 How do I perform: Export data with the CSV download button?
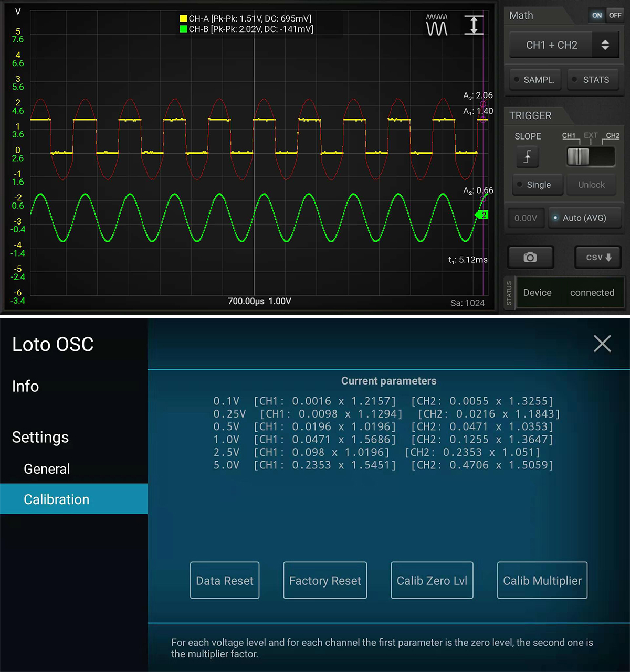pyautogui.click(x=598, y=258)
